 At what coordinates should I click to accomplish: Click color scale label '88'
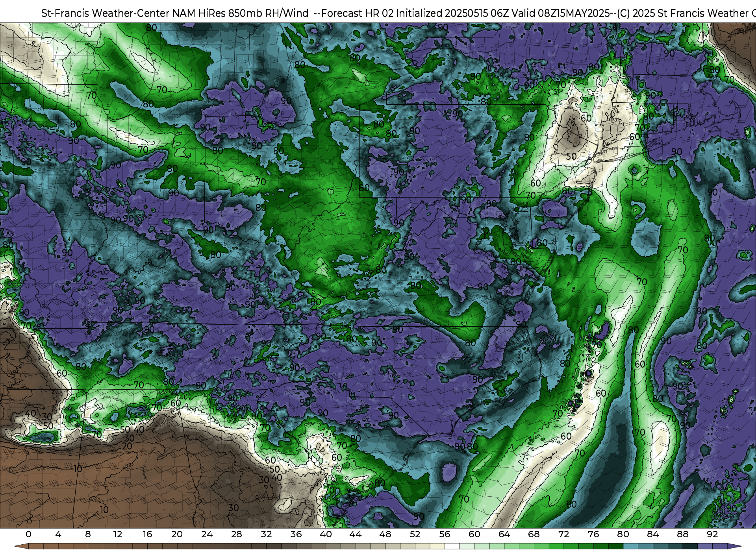pyautogui.click(x=682, y=534)
